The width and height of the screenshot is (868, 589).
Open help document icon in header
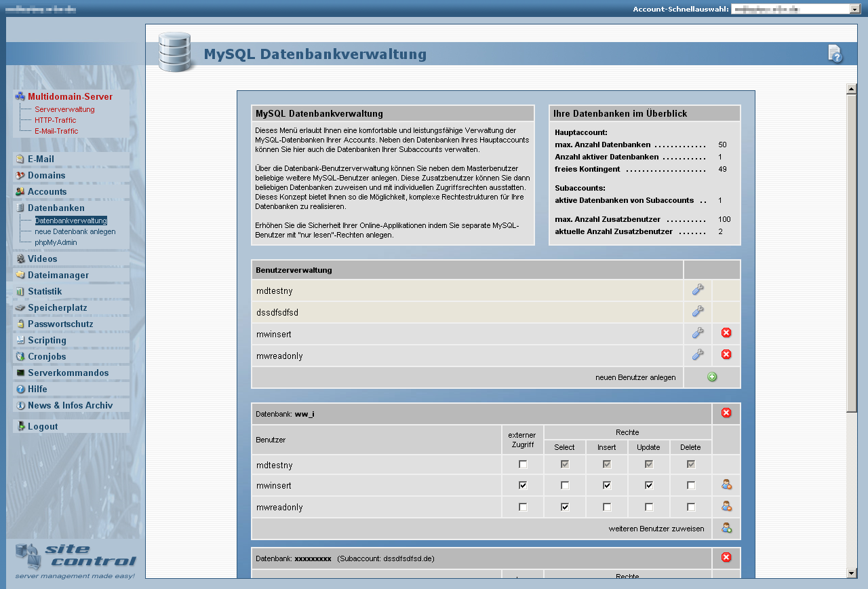[835, 54]
